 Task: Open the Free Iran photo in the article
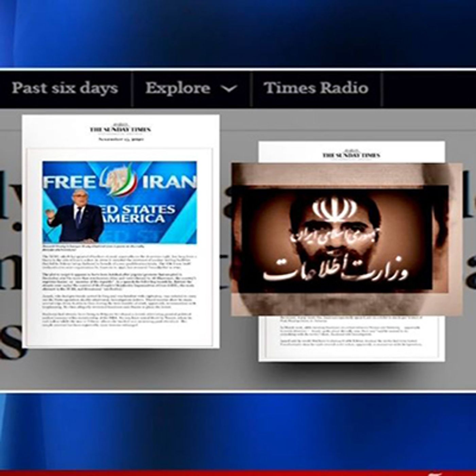tap(120, 202)
